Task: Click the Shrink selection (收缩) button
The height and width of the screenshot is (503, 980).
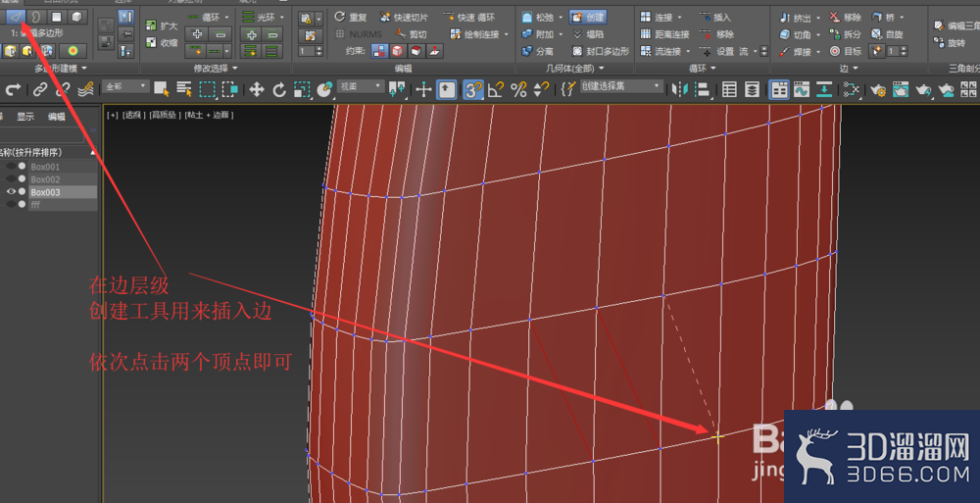Action: 162,42
